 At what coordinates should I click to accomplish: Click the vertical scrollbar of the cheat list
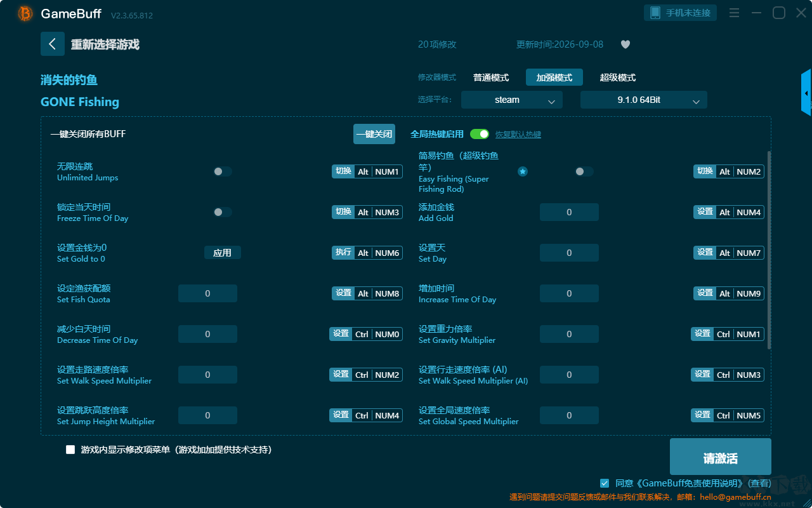click(769, 250)
